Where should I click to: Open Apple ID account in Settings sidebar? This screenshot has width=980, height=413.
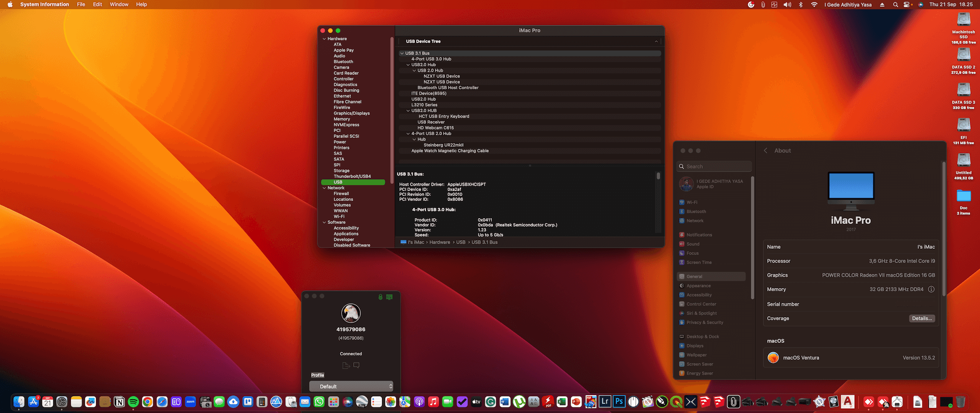pos(714,184)
